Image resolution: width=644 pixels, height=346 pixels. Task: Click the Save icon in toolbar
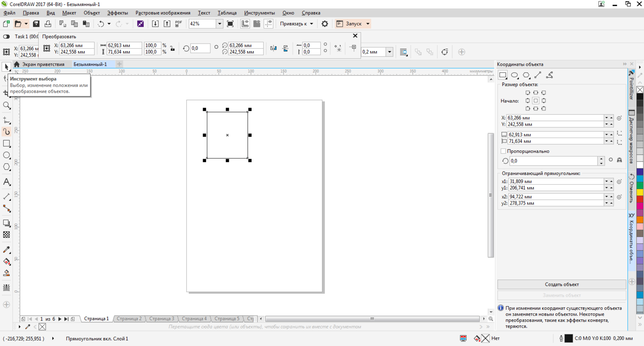pos(36,24)
